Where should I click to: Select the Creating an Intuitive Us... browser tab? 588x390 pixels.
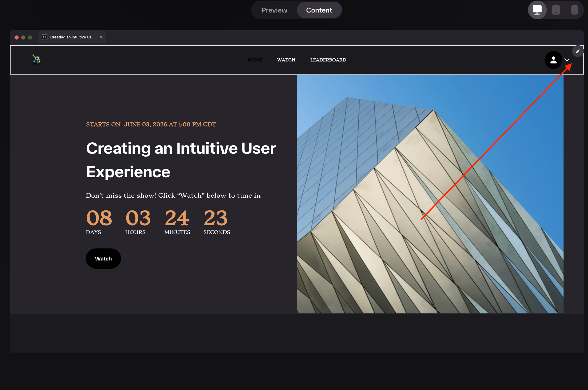pyautogui.click(x=72, y=37)
